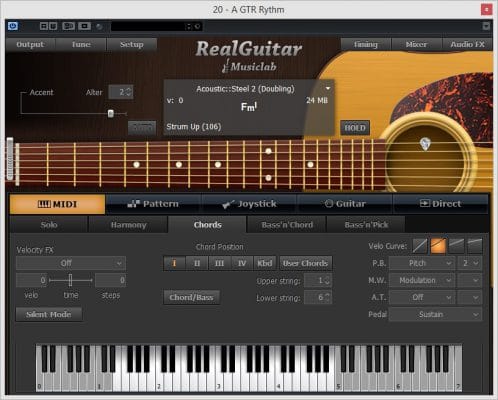Open the Mixer panel
The width and height of the screenshot is (498, 400).
click(416, 44)
